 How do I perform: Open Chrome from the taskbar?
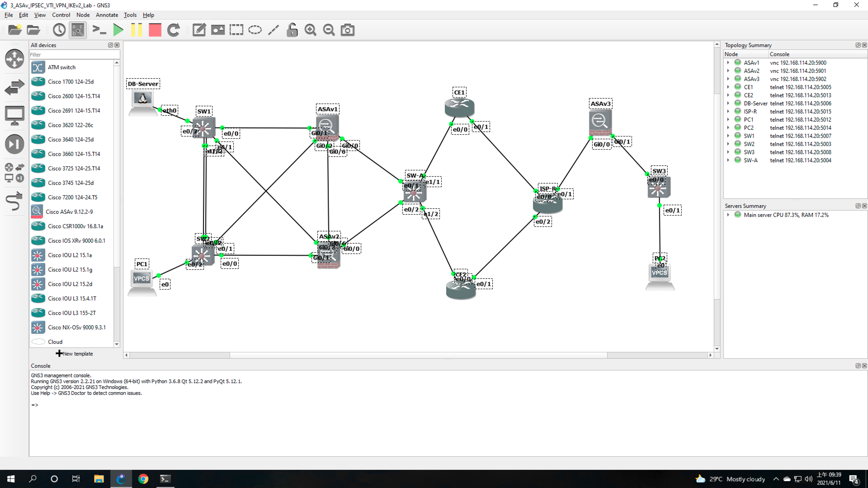[x=143, y=479]
